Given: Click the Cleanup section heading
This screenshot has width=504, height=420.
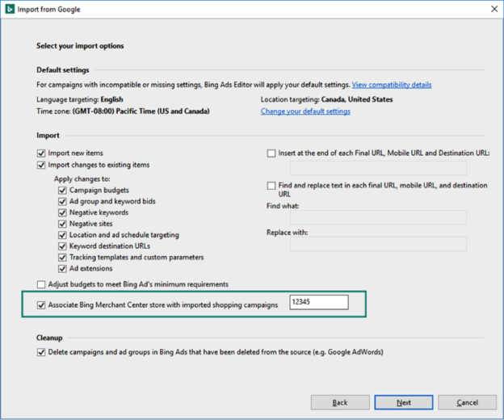Looking at the screenshot, I should pyautogui.click(x=49, y=338).
